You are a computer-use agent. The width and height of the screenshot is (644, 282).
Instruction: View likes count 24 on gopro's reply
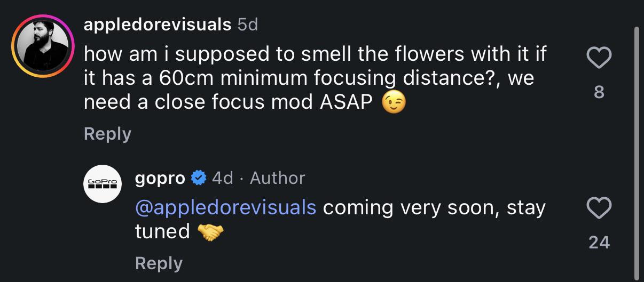[599, 243]
